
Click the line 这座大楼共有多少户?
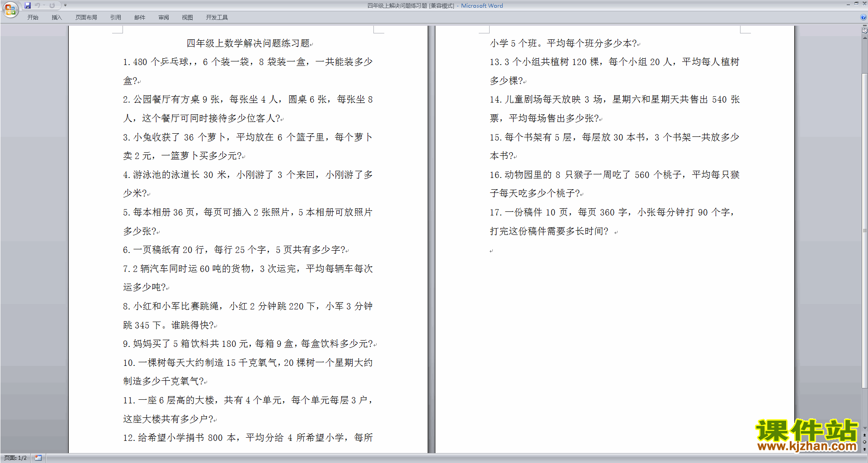tap(168, 419)
